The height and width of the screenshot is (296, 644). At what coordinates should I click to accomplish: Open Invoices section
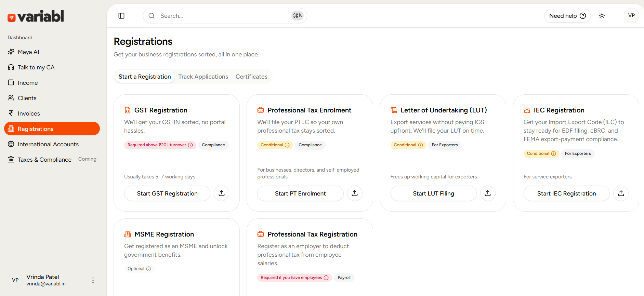coord(52,113)
